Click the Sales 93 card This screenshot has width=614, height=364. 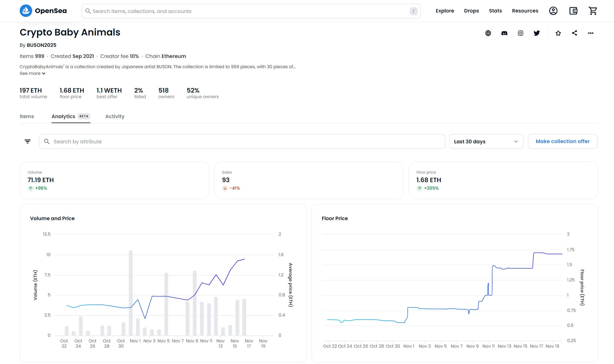(x=309, y=180)
